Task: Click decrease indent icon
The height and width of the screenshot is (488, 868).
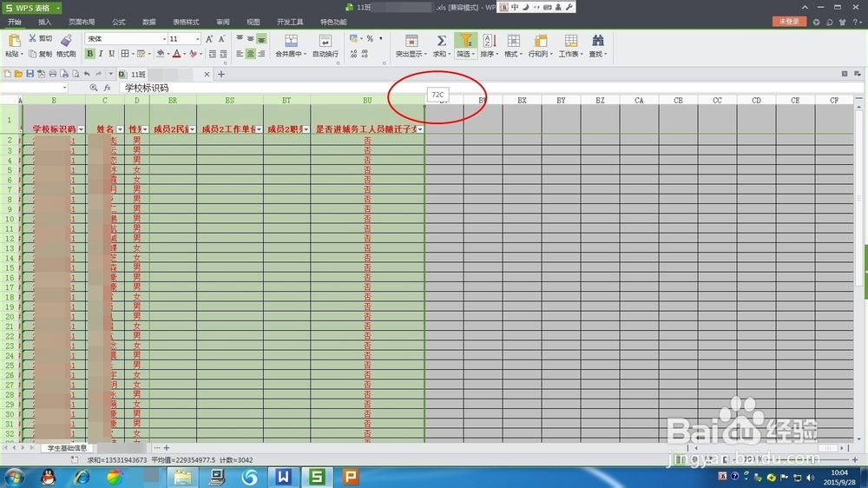Action: click(213, 54)
